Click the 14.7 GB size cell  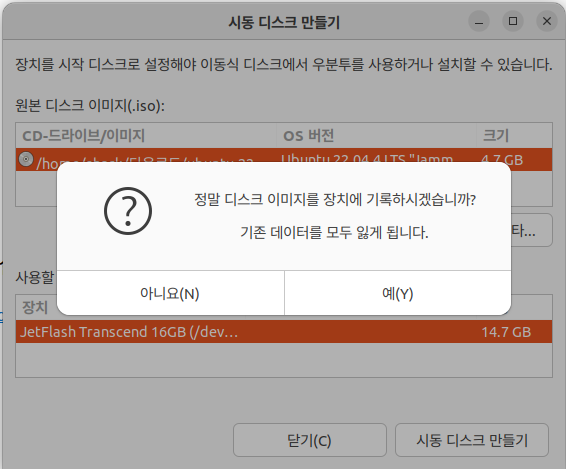(506, 332)
